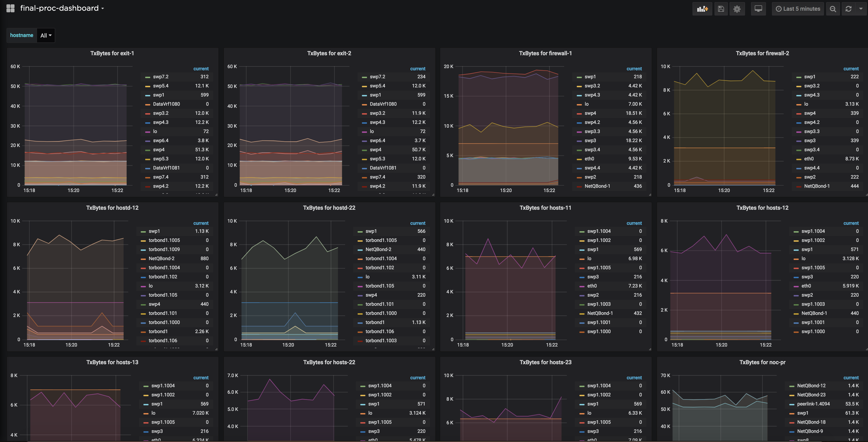868x442 pixels.
Task: Toggle NetQBond-2 series in hostd-12 legend
Action: coord(161,259)
